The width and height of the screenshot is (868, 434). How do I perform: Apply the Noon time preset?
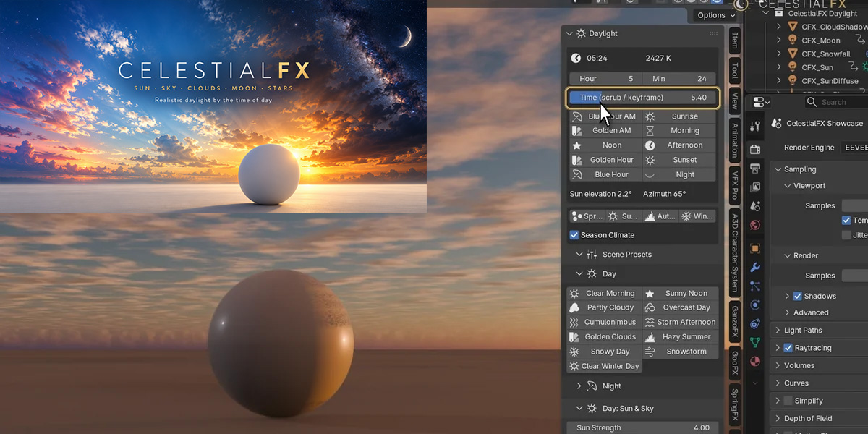click(605, 145)
